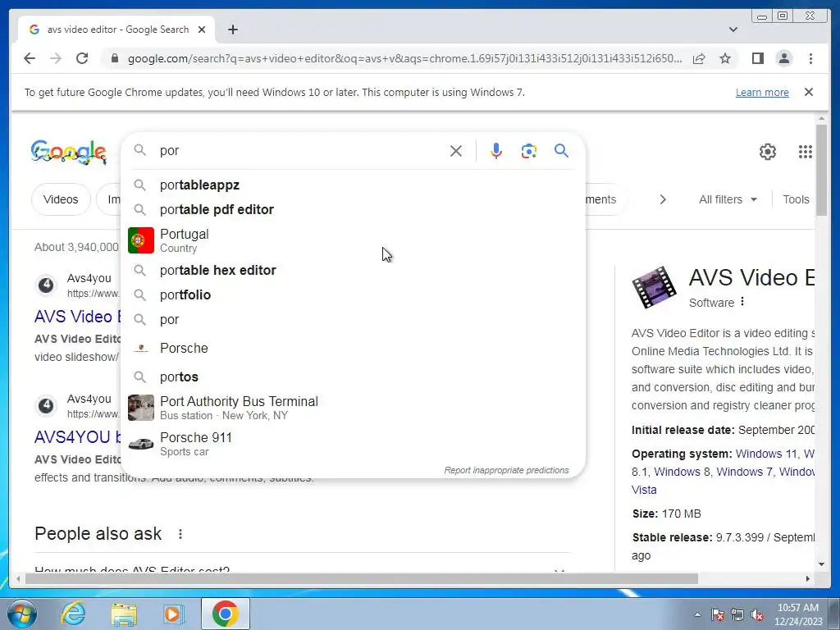
Task: Open Google quick settings gear
Action: point(768,152)
